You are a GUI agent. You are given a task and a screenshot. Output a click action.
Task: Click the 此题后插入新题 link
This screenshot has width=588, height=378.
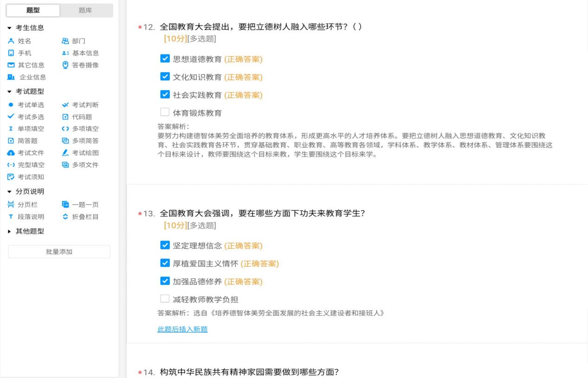(x=182, y=329)
